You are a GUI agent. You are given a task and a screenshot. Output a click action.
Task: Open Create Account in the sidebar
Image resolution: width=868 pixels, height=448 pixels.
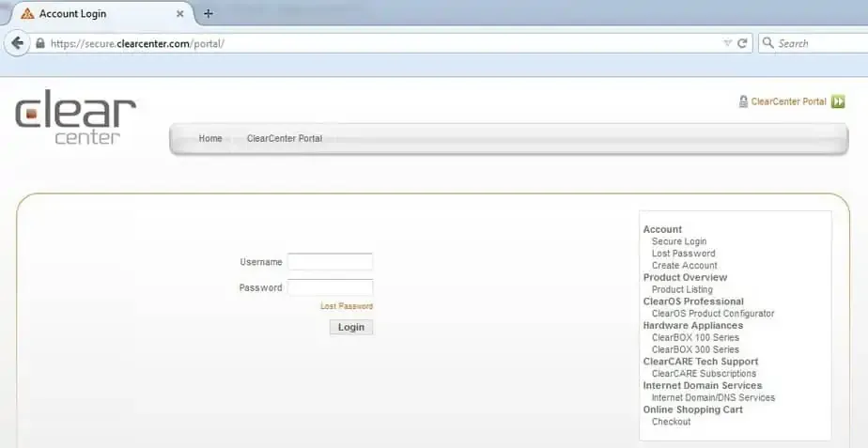coord(684,266)
